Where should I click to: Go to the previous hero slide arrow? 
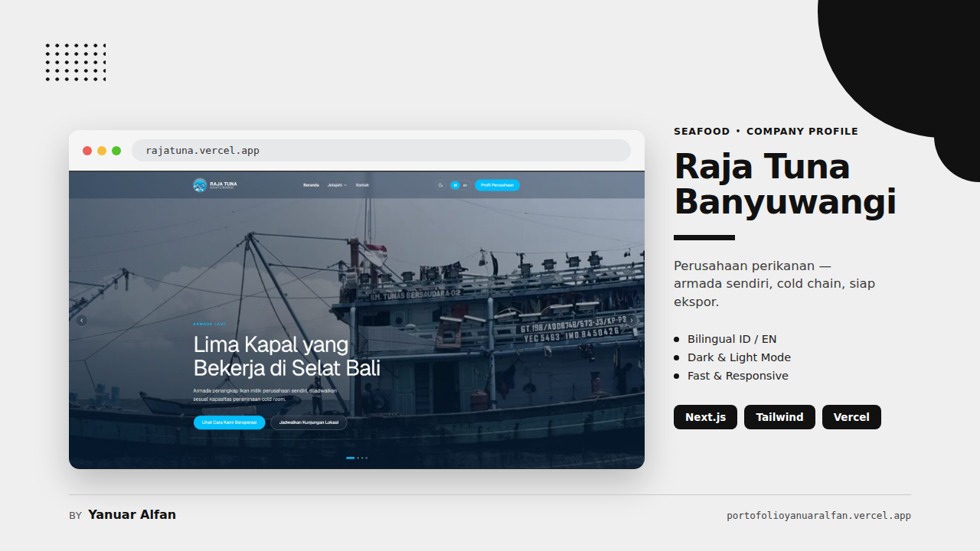82,321
